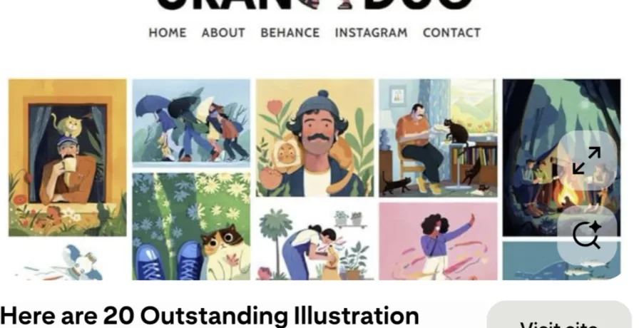Open the man sitting with black cats illustration
The image size is (644, 328).
[438, 138]
